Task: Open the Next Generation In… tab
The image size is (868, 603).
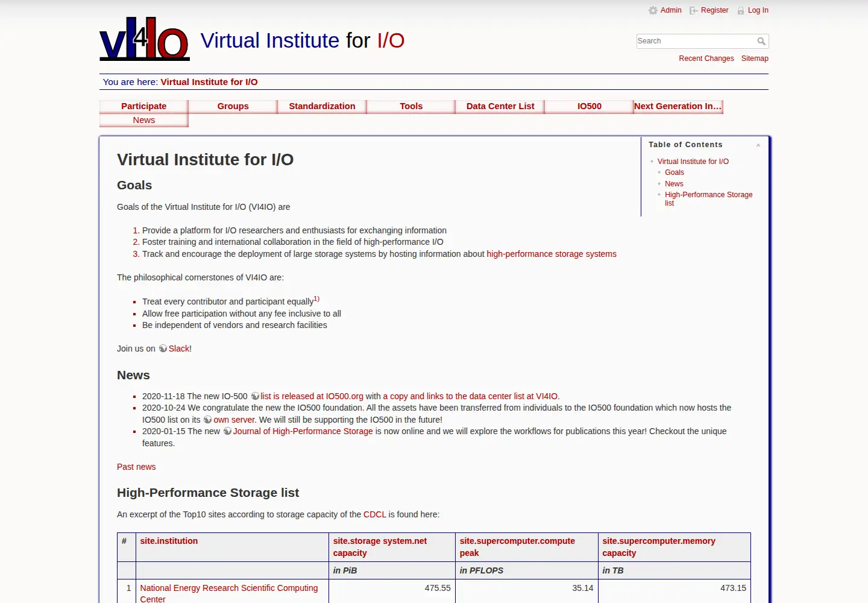Action: click(678, 106)
